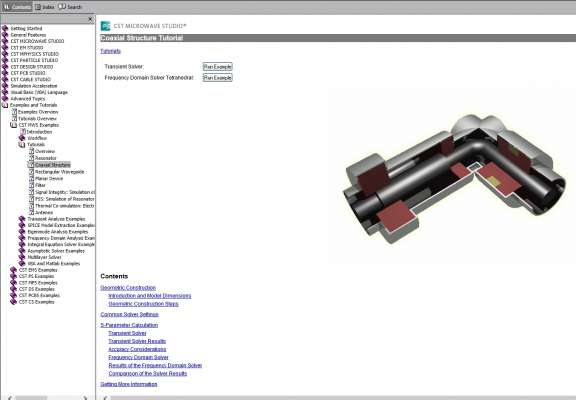
Task: Click the book icon beside Simulation Acceleration
Action: click(5, 86)
